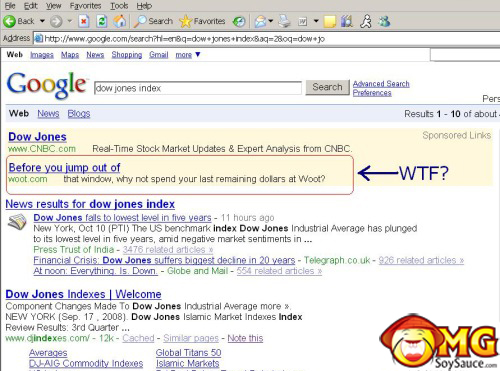Image resolution: width=500 pixels, height=371 pixels.
Task: Open the Tools menu
Action: pos(119,6)
